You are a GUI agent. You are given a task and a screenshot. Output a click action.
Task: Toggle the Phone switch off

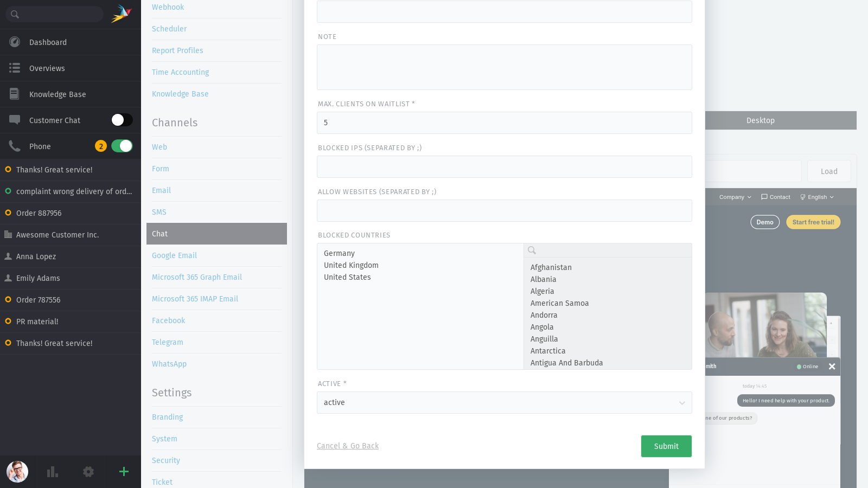tap(122, 146)
